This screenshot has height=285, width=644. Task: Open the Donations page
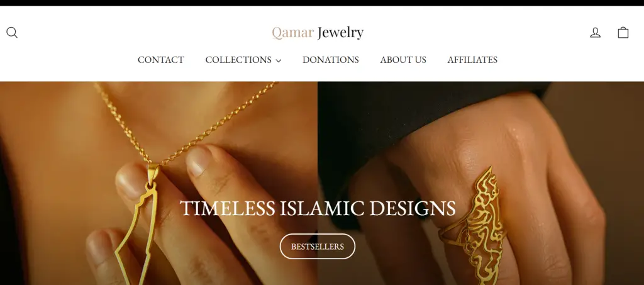coord(331,60)
